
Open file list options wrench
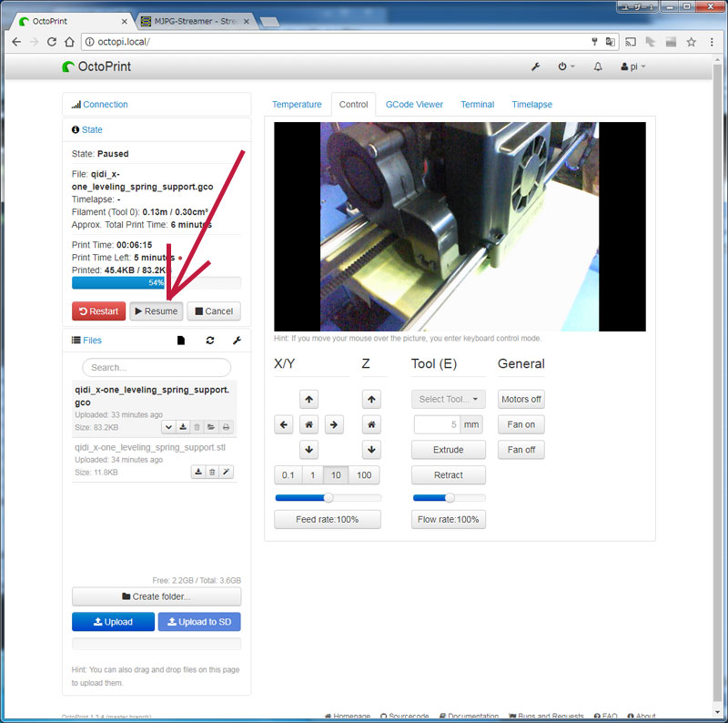pyautogui.click(x=237, y=341)
